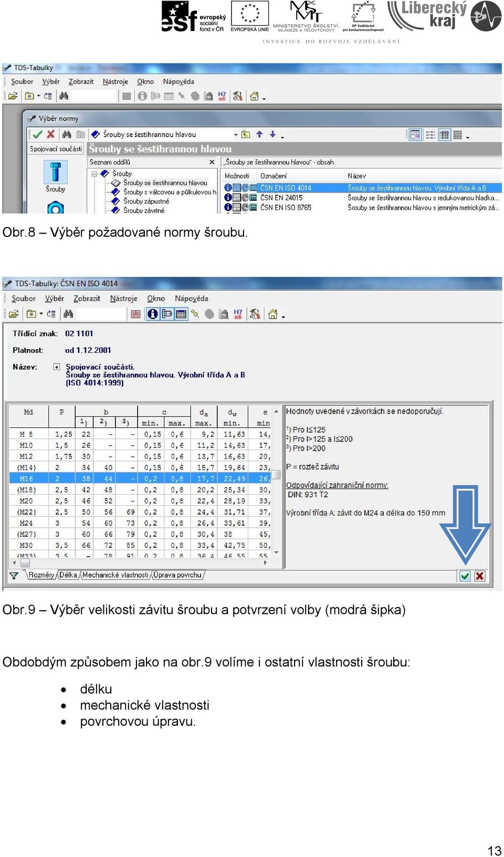The image size is (504, 857).
Task: Switch to Délka tab
Action: point(68,575)
